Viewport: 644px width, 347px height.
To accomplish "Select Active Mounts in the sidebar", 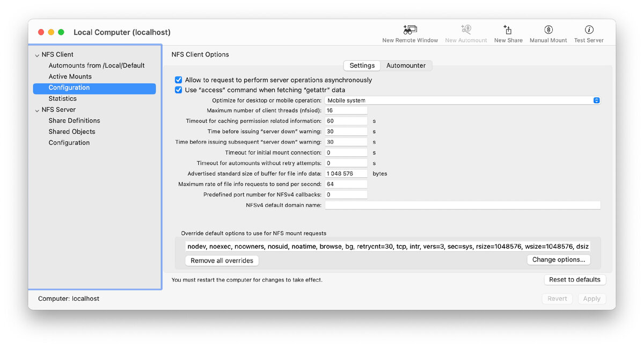I will [x=70, y=77].
